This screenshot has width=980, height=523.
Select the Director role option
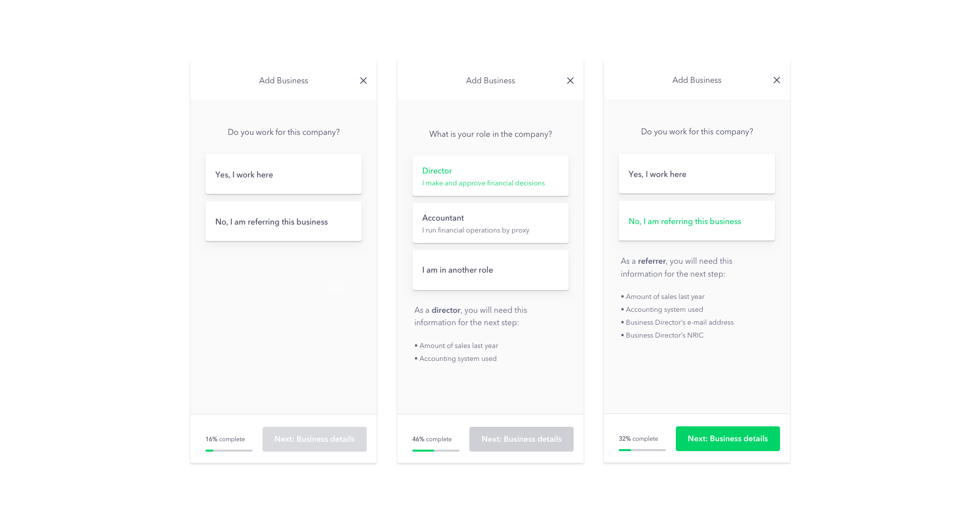pos(490,176)
